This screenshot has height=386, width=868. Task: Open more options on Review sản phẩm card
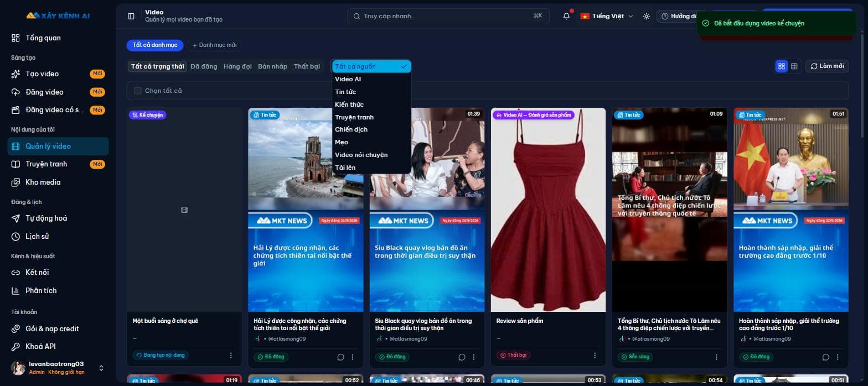[595, 355]
